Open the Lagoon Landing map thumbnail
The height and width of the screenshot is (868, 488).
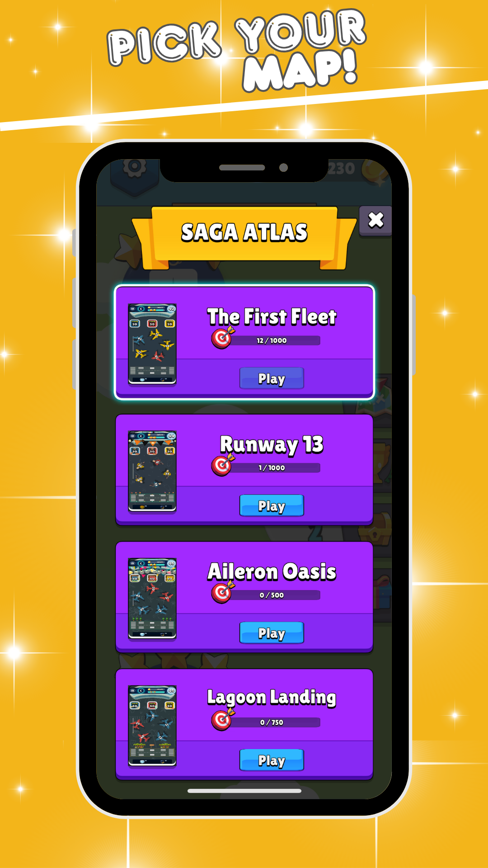pos(152,726)
